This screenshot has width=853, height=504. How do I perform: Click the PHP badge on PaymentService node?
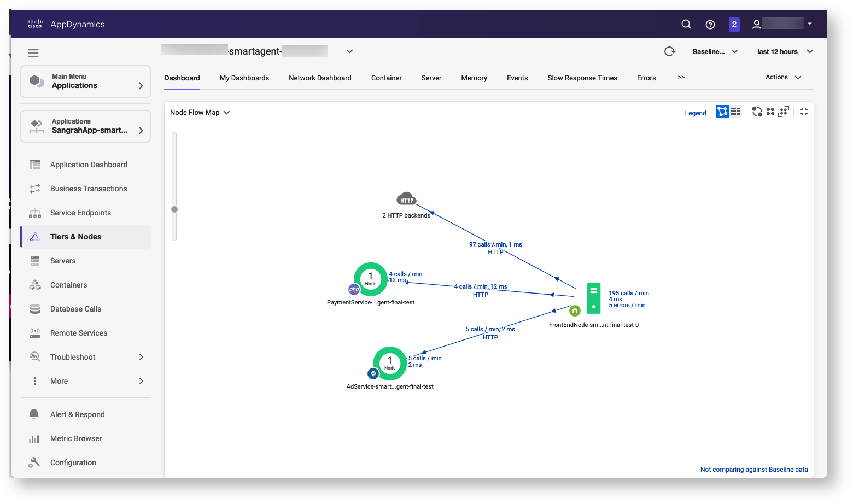tap(354, 289)
